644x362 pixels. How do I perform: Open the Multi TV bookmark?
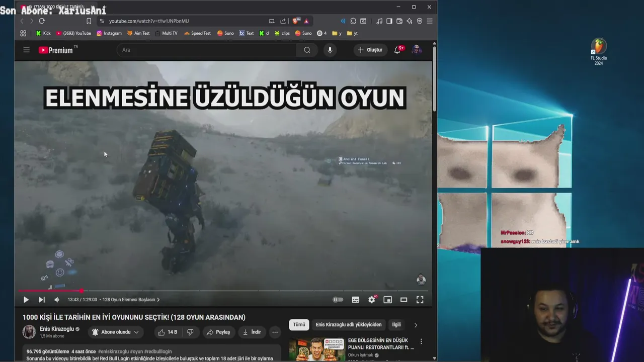(x=166, y=33)
